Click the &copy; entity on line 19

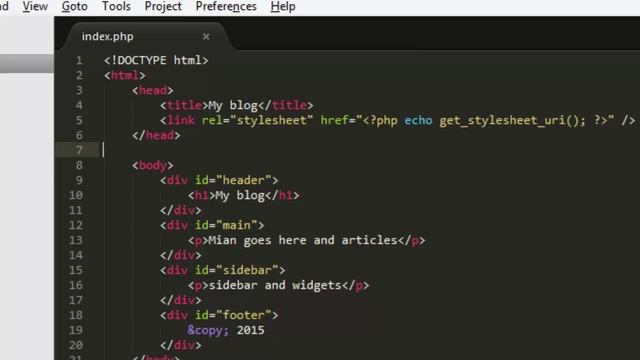(x=208, y=330)
